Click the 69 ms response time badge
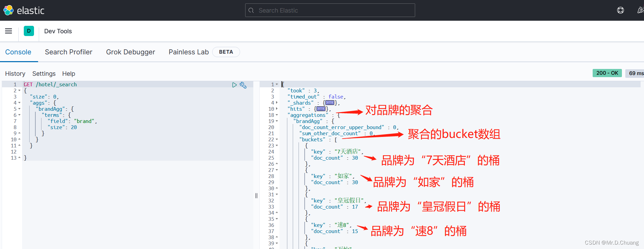This screenshot has height=249, width=644. click(635, 73)
